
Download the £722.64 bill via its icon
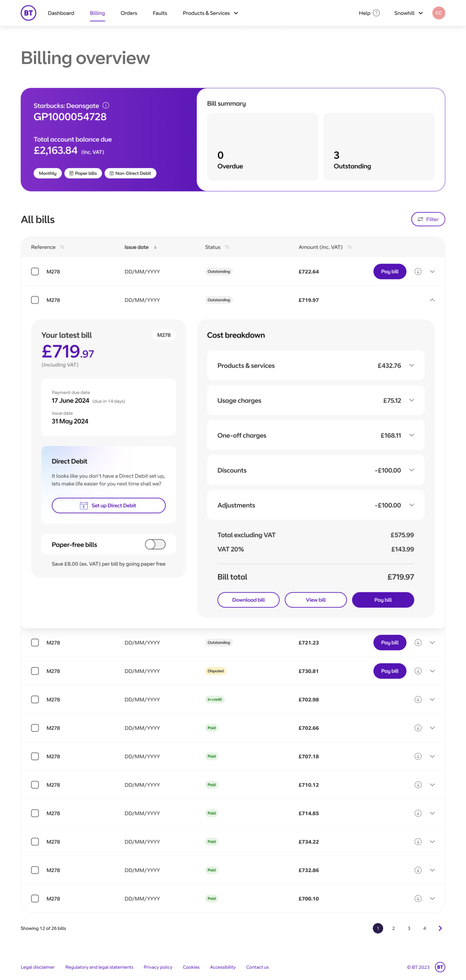tap(418, 271)
